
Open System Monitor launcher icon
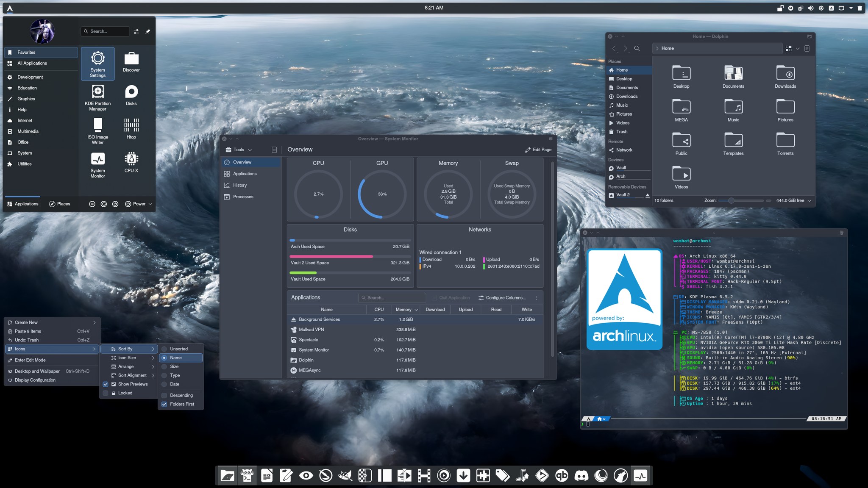pyautogui.click(x=97, y=165)
